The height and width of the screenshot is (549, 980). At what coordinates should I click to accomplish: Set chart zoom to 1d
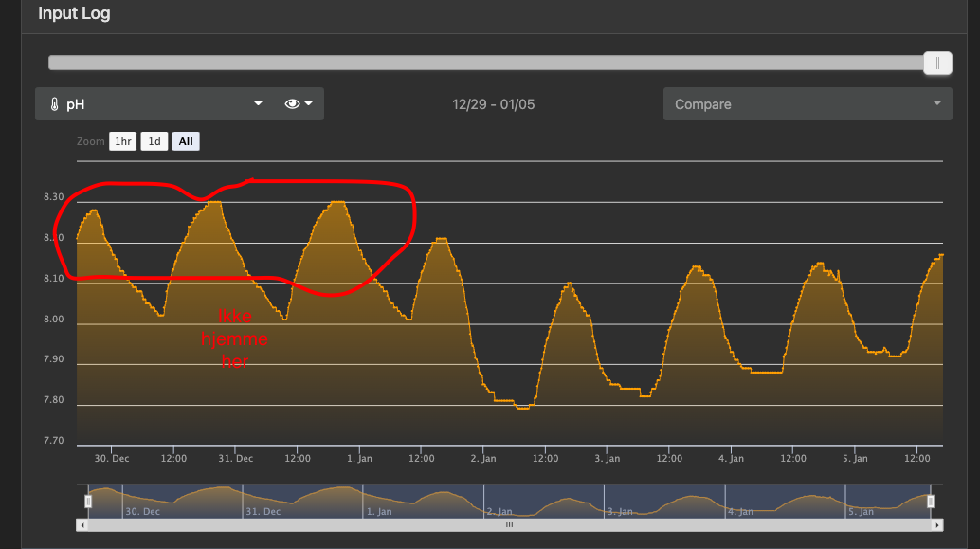coord(154,142)
